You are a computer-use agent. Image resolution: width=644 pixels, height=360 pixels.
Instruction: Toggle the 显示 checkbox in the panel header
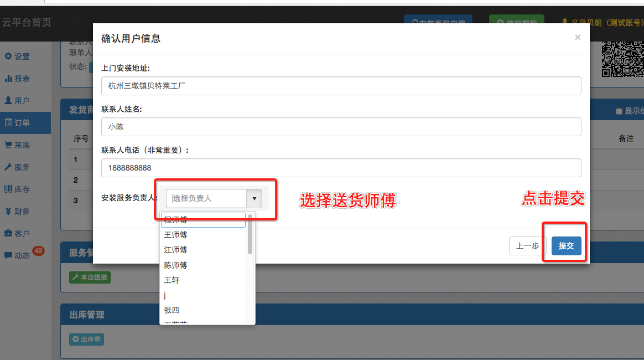[x=619, y=111]
